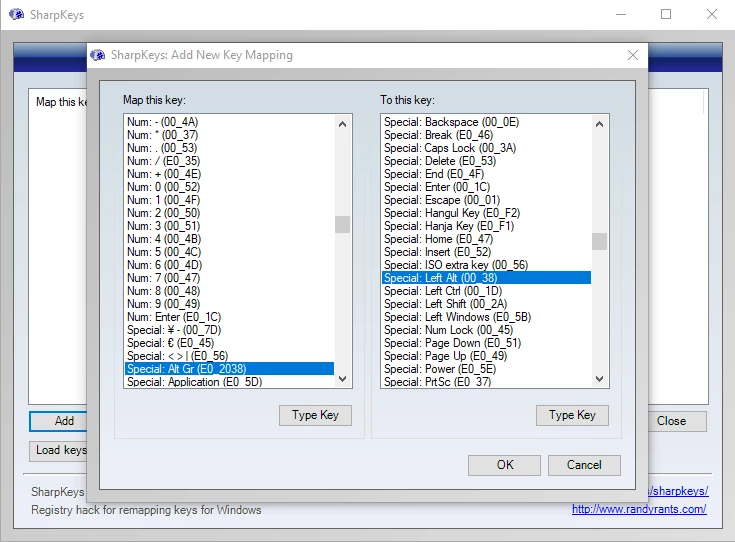The image size is (735, 542).
Task: Click Type Key under Map this key
Action: click(x=315, y=415)
